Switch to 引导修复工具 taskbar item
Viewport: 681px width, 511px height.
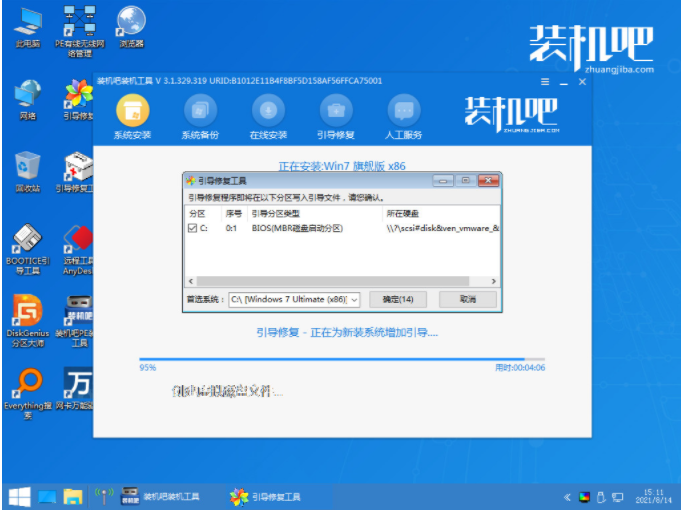click(x=265, y=497)
